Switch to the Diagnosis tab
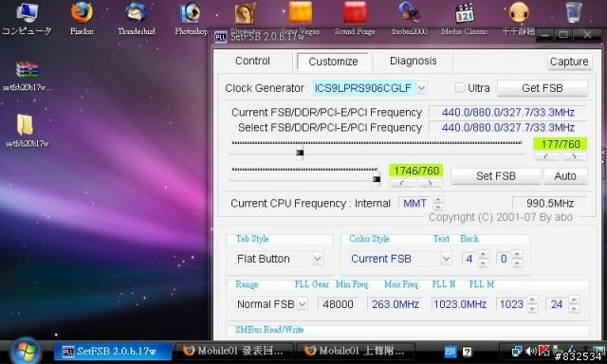Viewport: 607px width, 364px height. [x=414, y=61]
